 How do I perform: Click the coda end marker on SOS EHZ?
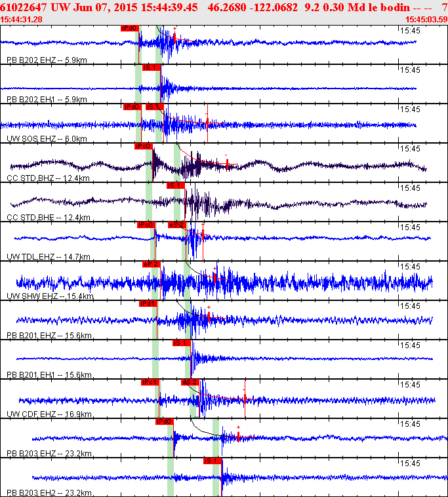[207, 123]
